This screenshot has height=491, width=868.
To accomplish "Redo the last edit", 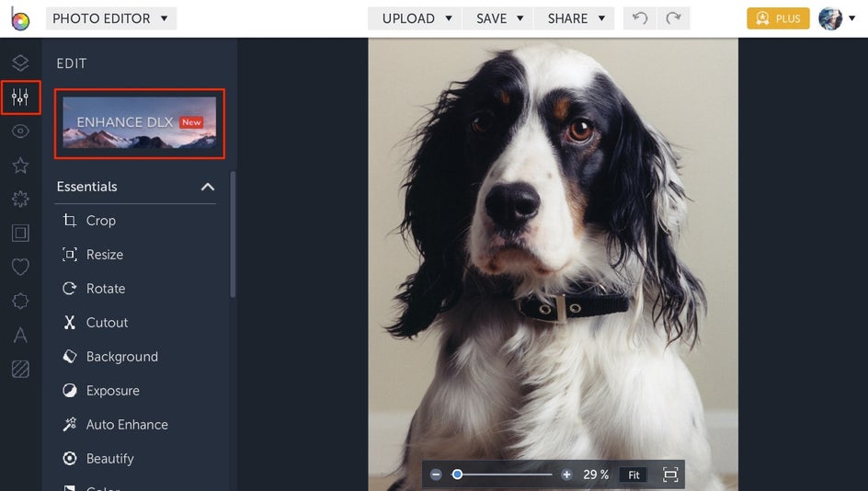I will [x=673, y=18].
